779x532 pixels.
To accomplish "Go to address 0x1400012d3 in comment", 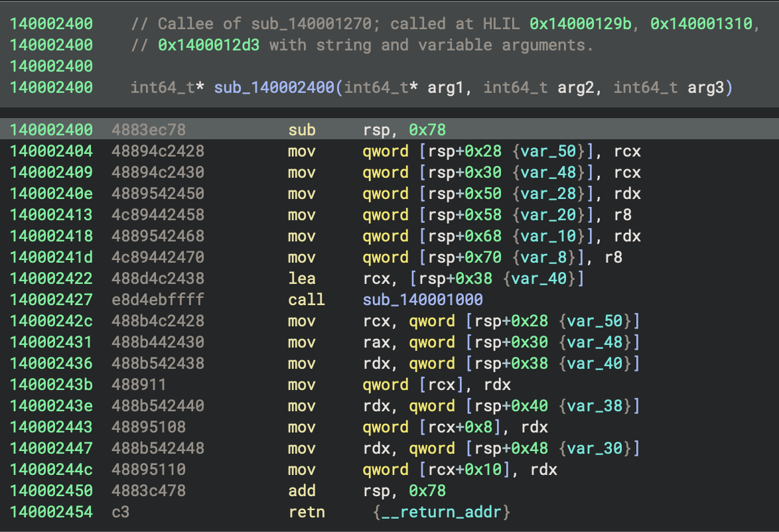I will [209, 45].
